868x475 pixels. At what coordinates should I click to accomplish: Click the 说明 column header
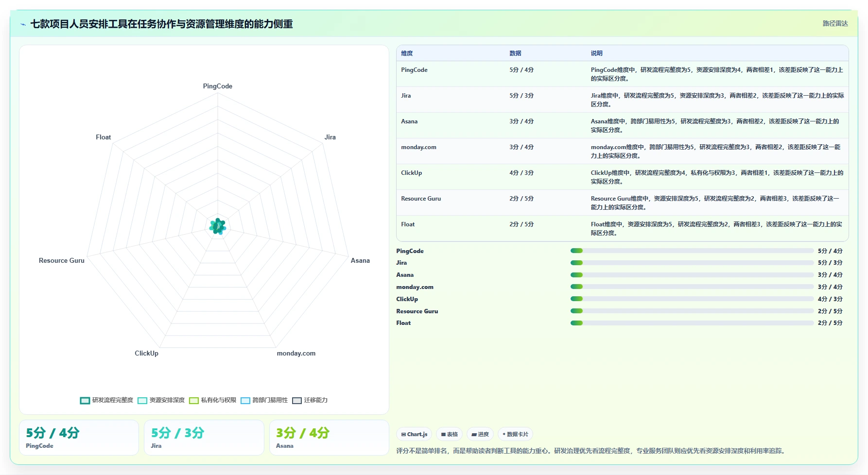597,53
